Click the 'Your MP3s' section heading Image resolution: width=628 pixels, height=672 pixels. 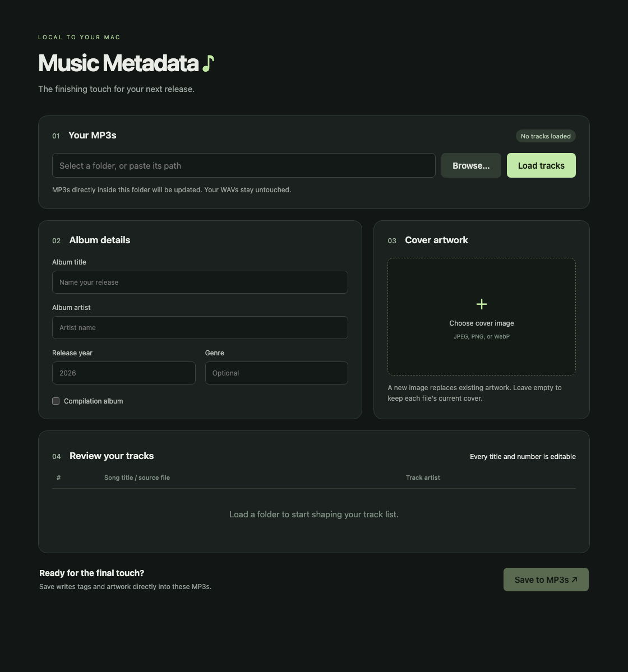[92, 136]
